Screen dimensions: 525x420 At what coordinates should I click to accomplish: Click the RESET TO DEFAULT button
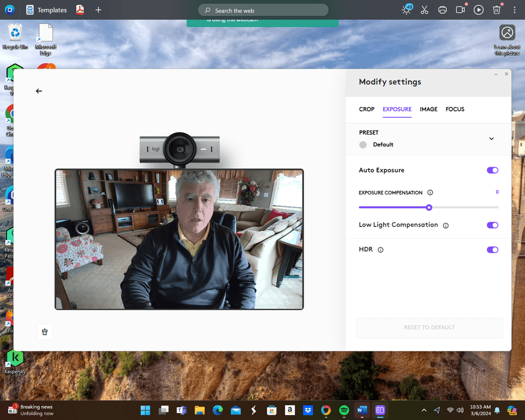click(429, 327)
